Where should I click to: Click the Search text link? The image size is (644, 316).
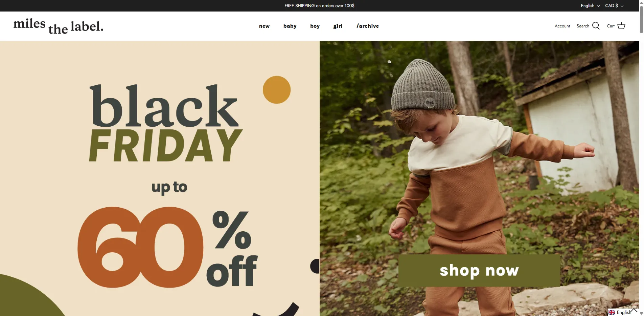pos(583,26)
